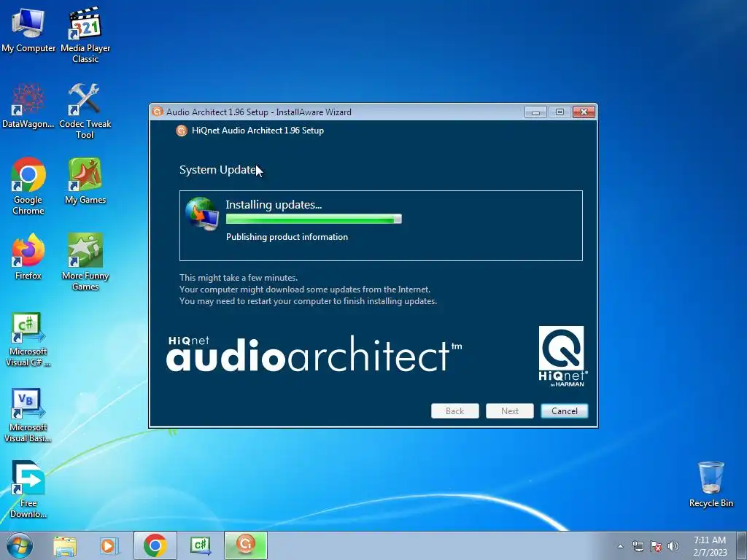Click the Cancel button in setup wizard
This screenshot has width=747, height=560.
point(565,411)
